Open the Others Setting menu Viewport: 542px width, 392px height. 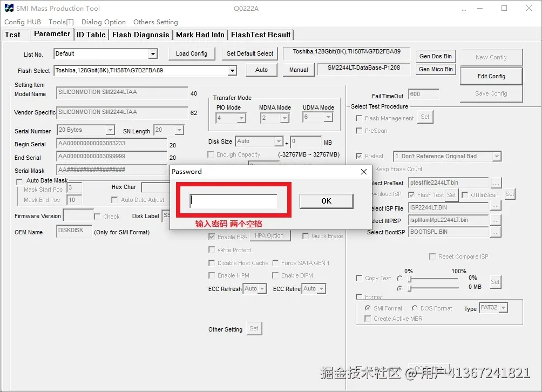[155, 22]
